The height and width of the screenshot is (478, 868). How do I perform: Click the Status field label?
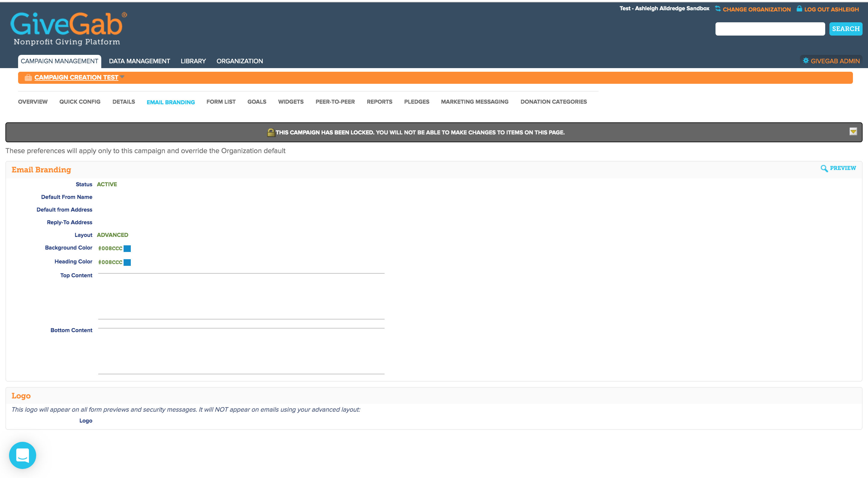click(84, 184)
